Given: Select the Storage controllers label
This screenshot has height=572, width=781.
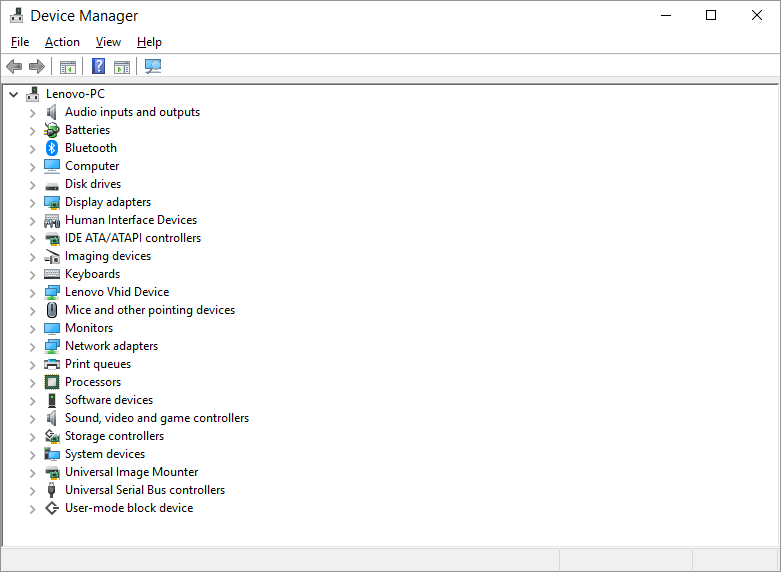Looking at the screenshot, I should [115, 436].
